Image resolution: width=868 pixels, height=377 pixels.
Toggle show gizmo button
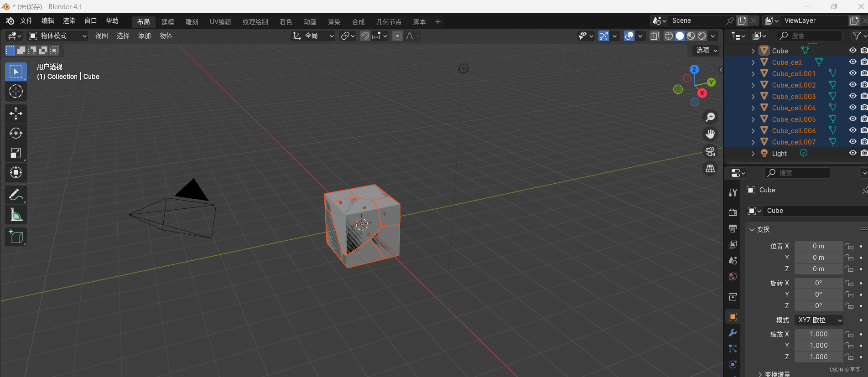point(603,36)
